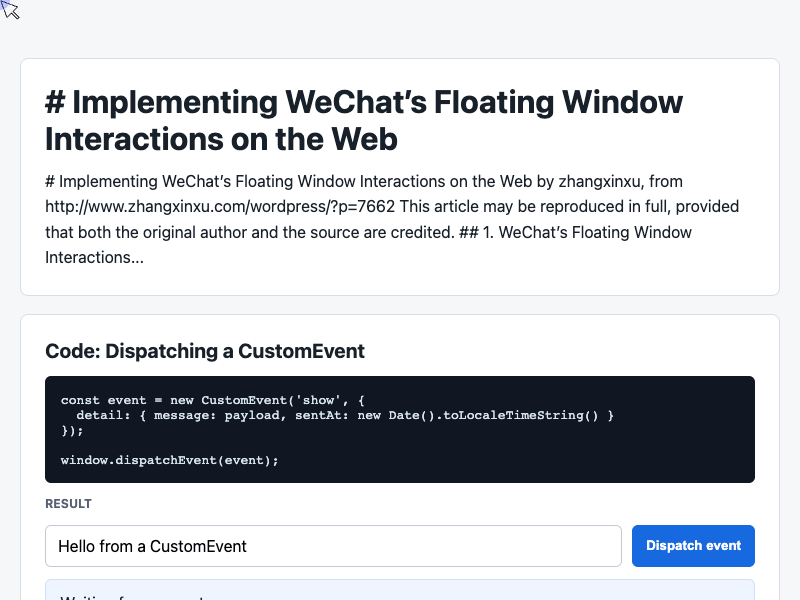Focus the "Hello from a CustomEvent" input field
Viewport: 800px width, 600px height.
(x=333, y=546)
